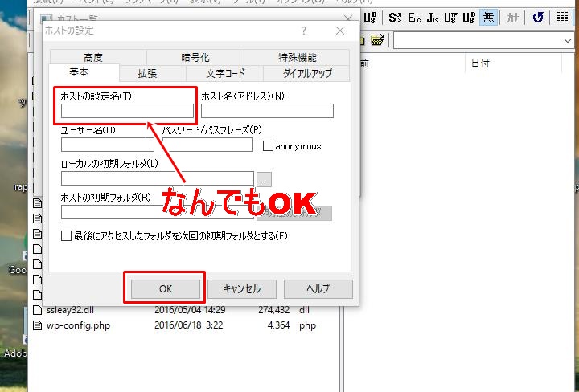
Task: Select the ssleay32.dll file name
Action: (70, 310)
